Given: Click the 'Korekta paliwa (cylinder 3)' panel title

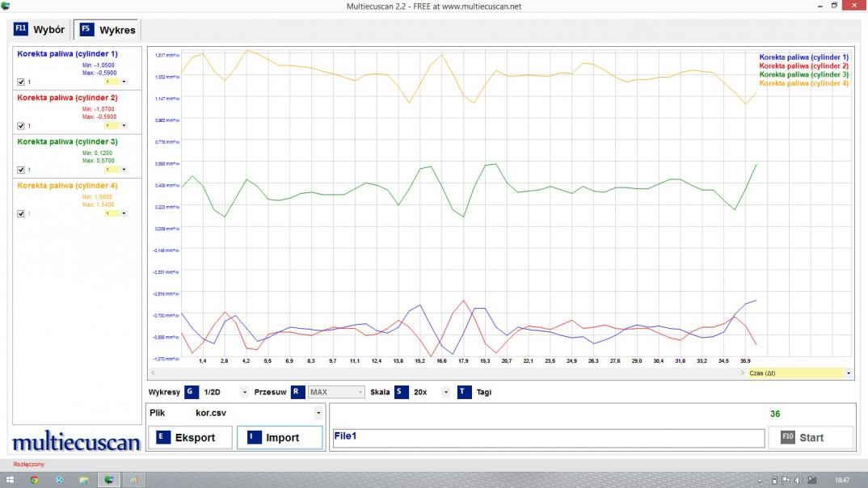Looking at the screenshot, I should (x=68, y=141).
